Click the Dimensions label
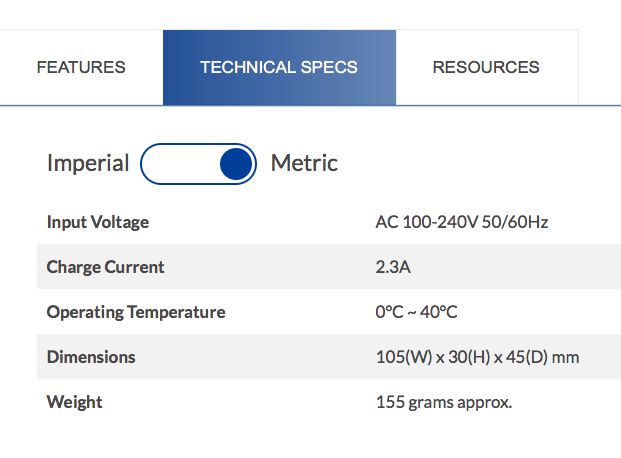 [x=91, y=357]
